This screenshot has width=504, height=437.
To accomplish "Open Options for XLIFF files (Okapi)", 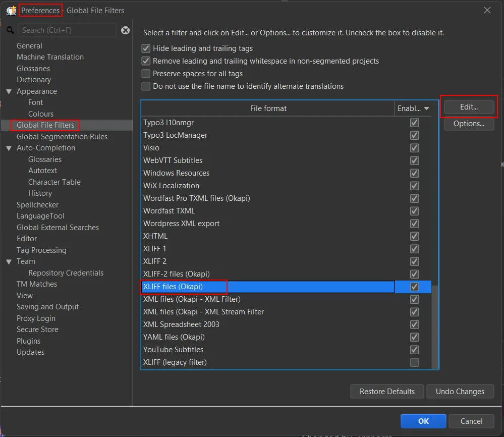I will (469, 124).
